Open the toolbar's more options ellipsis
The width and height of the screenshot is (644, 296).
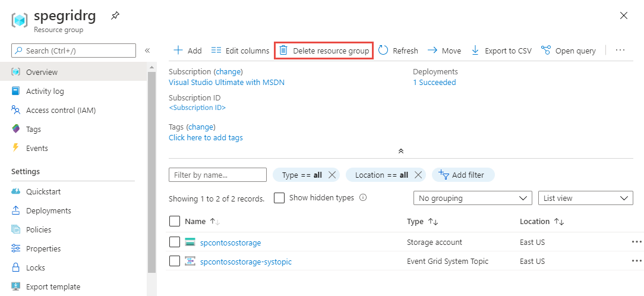coord(620,51)
